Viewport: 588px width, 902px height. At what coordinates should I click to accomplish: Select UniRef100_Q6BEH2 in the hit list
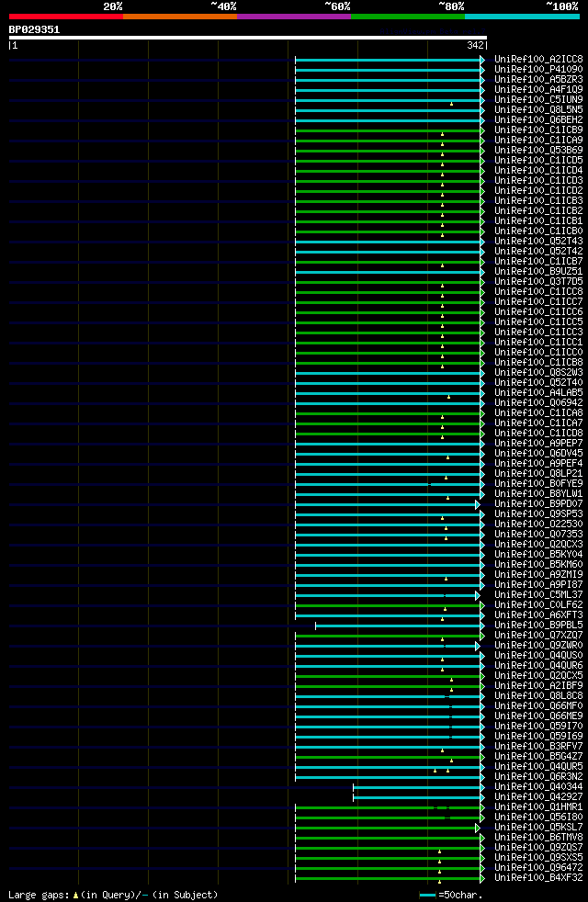[538, 119]
